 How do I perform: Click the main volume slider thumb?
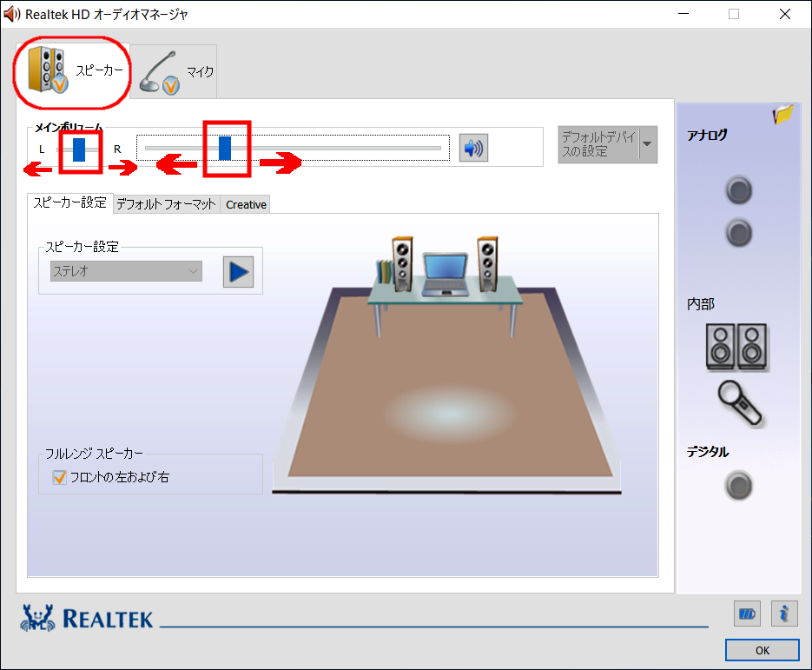(x=225, y=149)
